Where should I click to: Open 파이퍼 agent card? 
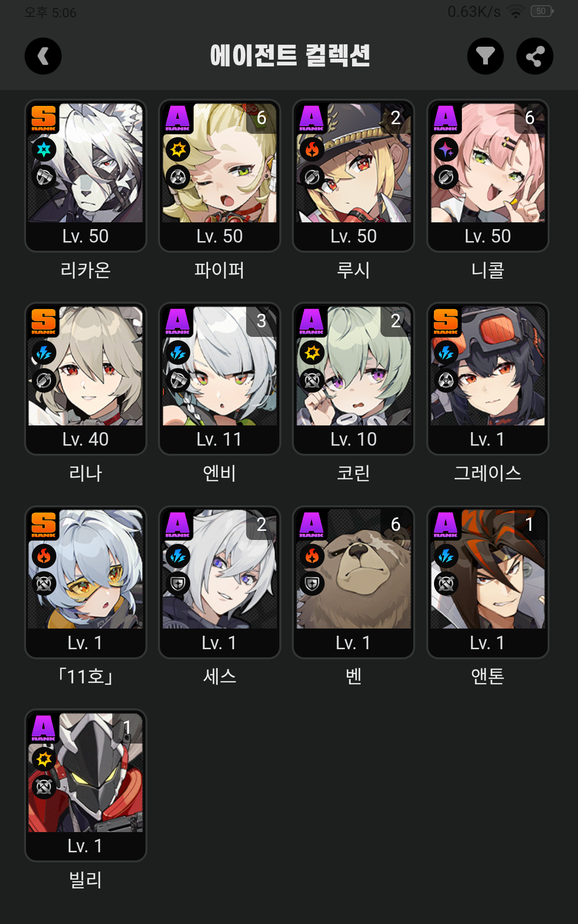coord(220,176)
